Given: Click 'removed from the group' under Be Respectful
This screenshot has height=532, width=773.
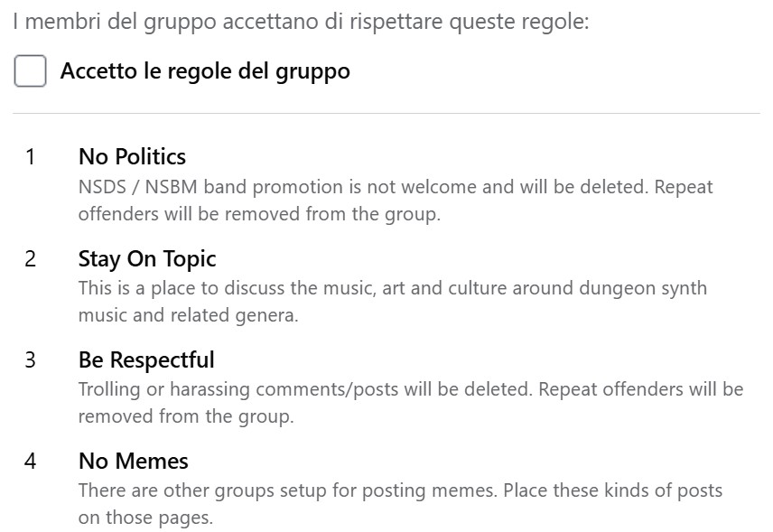Looking at the screenshot, I should tap(185, 417).
